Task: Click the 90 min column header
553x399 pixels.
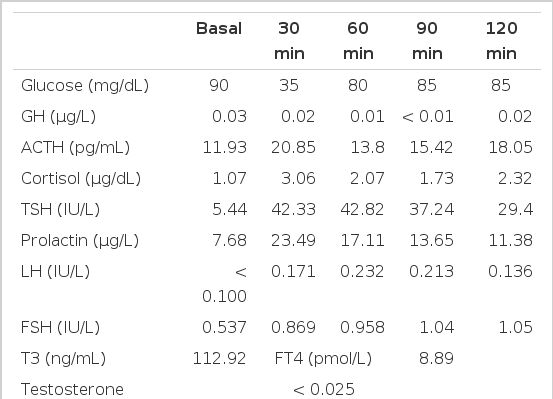Action: coord(427,41)
